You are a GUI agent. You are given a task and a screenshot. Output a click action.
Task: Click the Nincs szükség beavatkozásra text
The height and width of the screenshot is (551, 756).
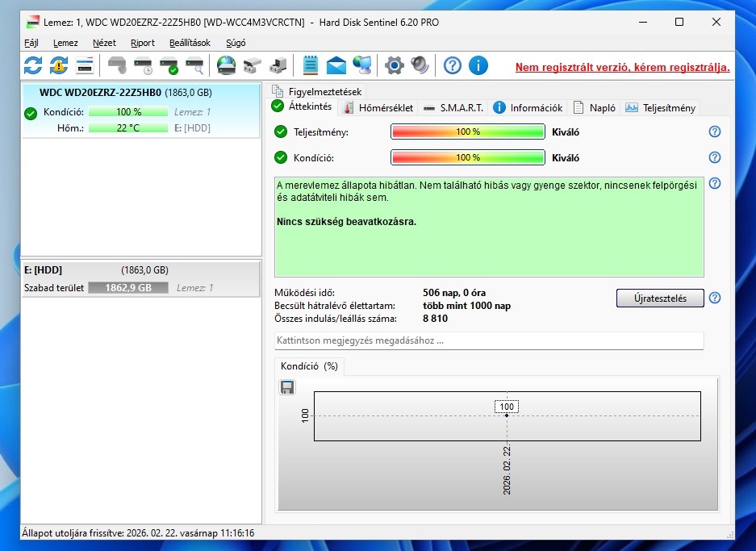tap(346, 222)
